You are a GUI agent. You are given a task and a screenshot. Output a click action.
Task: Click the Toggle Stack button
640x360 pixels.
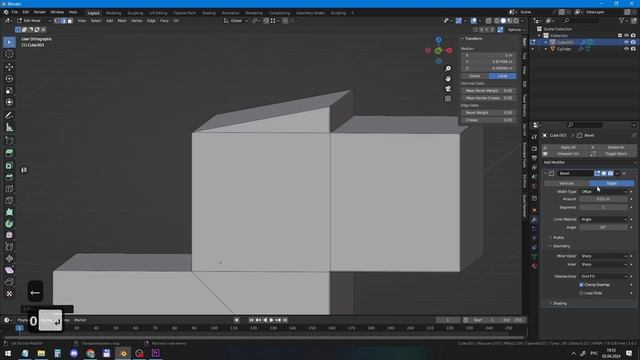(x=616, y=154)
